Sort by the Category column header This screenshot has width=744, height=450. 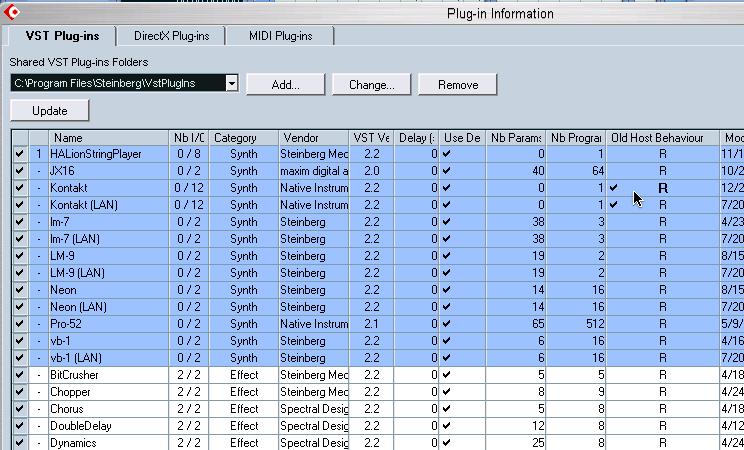[244, 138]
